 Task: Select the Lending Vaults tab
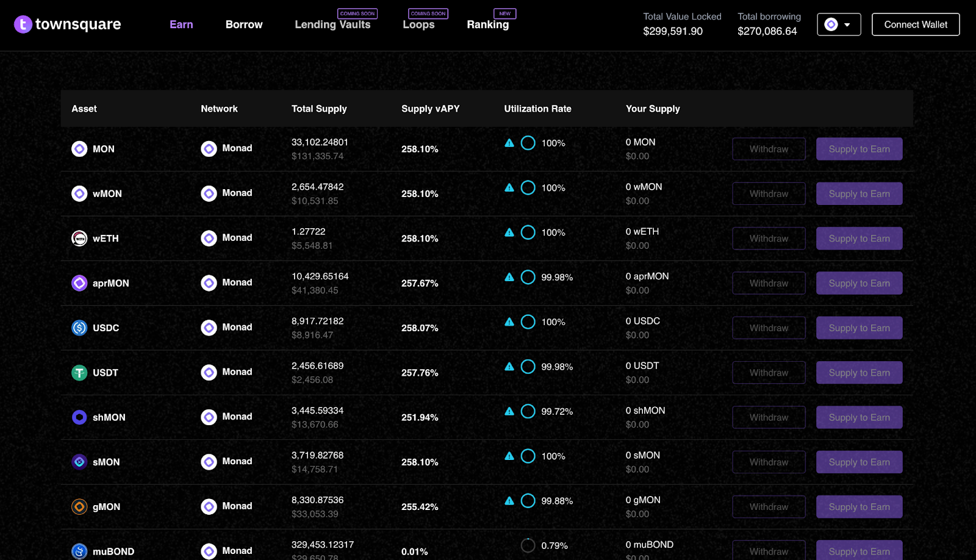pos(332,24)
